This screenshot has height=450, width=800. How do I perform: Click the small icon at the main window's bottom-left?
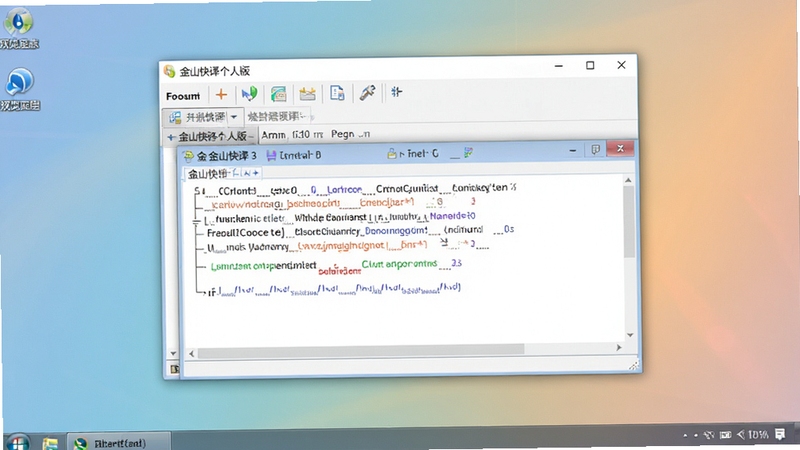pyautogui.click(x=174, y=369)
